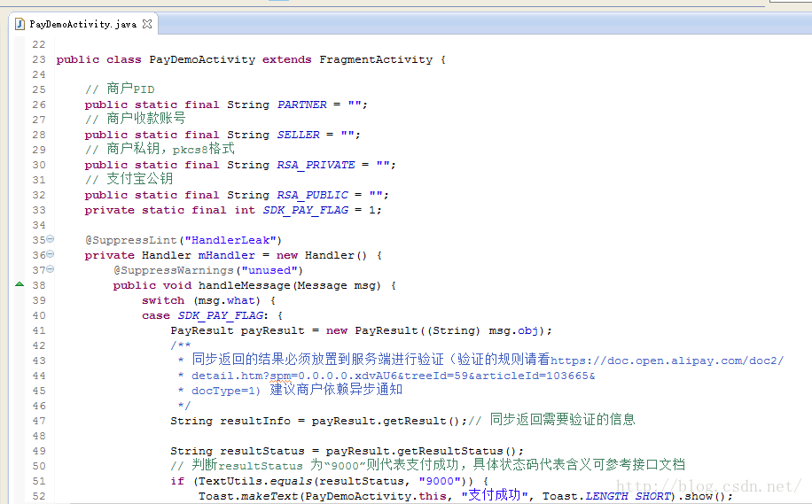
Task: Click SDK_PAY_FLAG declaration on line 33
Action: tap(306, 210)
